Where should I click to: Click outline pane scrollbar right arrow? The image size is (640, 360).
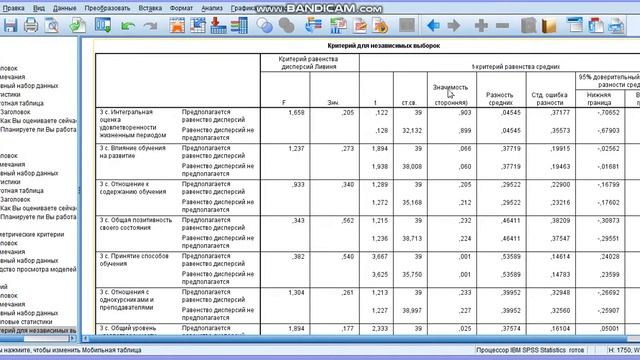click(73, 338)
